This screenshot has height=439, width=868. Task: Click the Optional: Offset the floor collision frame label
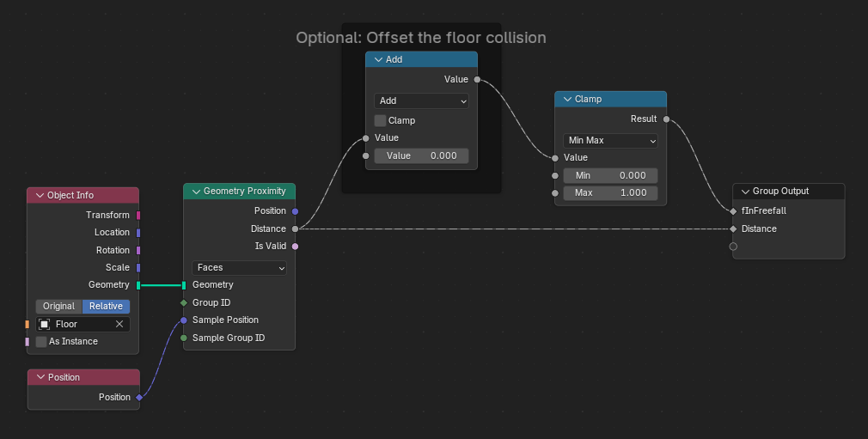tap(420, 38)
